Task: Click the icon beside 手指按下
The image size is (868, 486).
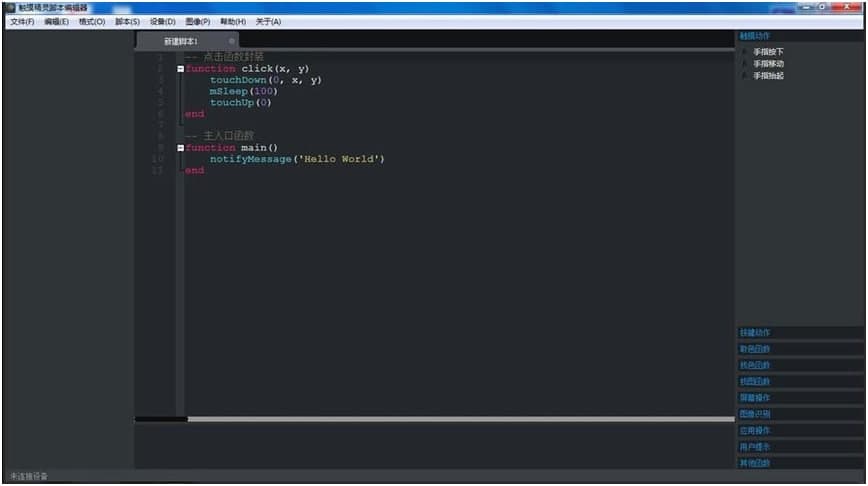Action: 745,51
